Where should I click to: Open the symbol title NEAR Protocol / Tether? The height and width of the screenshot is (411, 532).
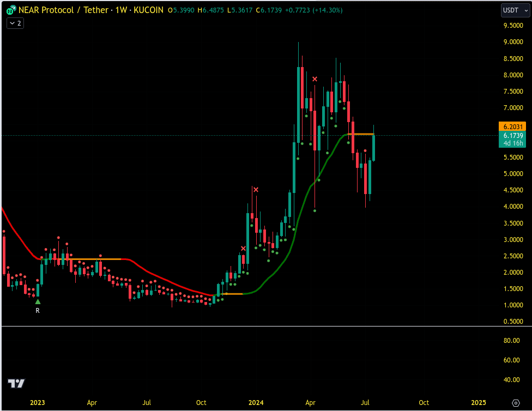[63, 10]
